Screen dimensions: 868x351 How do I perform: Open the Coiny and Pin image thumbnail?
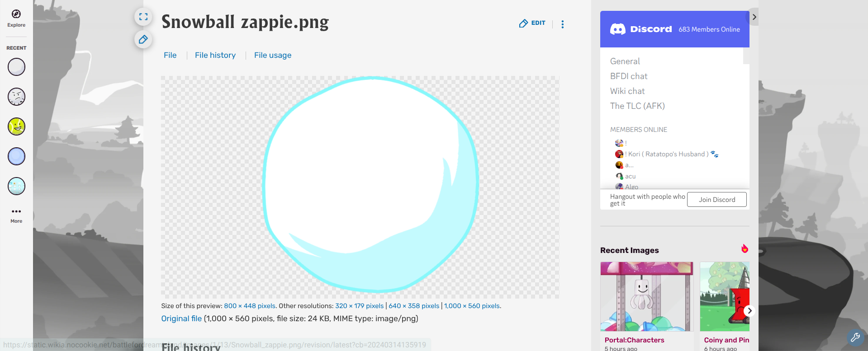[x=725, y=297]
